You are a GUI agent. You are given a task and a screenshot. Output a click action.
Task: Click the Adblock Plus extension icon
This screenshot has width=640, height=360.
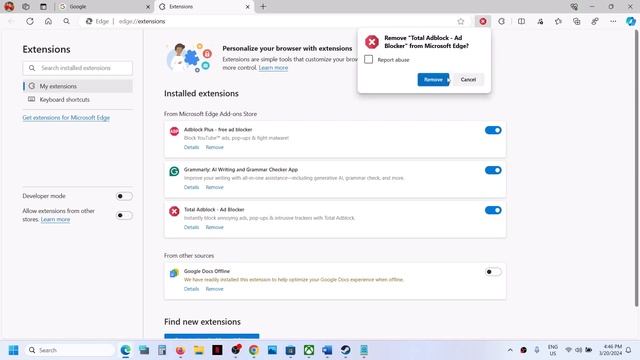click(x=174, y=131)
